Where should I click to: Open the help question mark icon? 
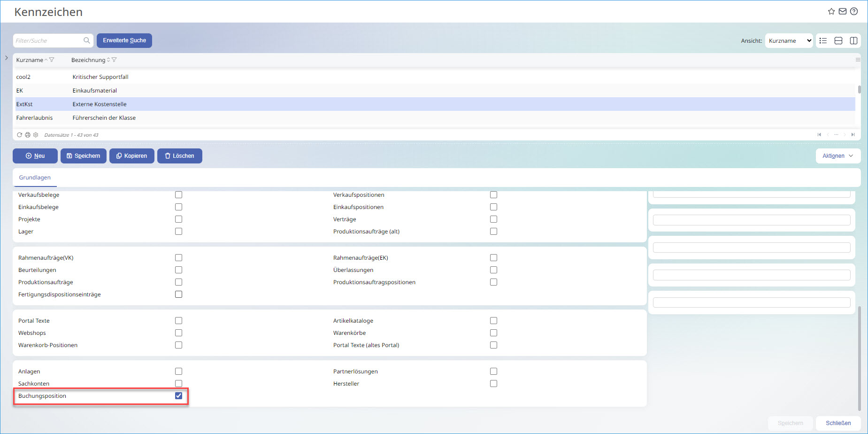pyautogui.click(x=854, y=11)
